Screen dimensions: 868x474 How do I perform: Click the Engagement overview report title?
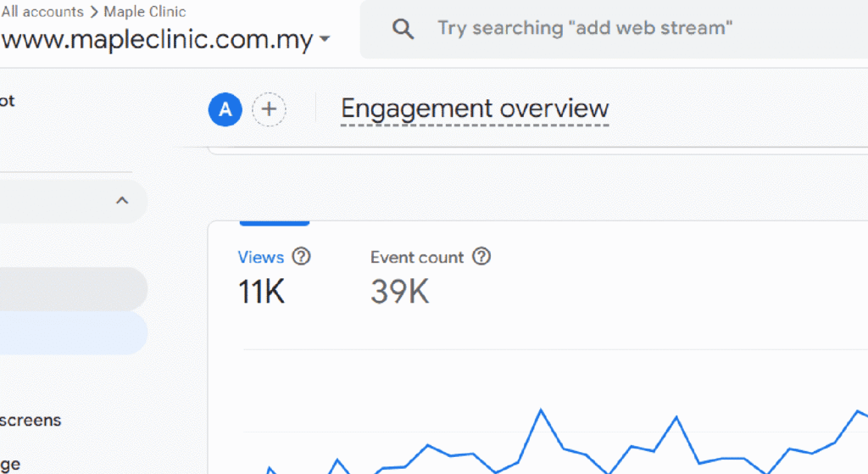pyautogui.click(x=475, y=109)
